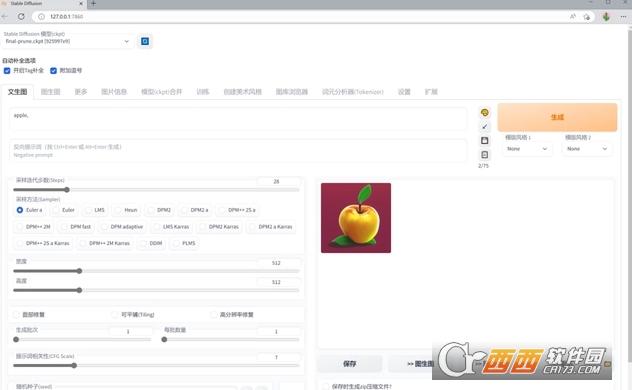
Task: Select the DPM++ 2M Karras sampler
Action: pos(83,243)
